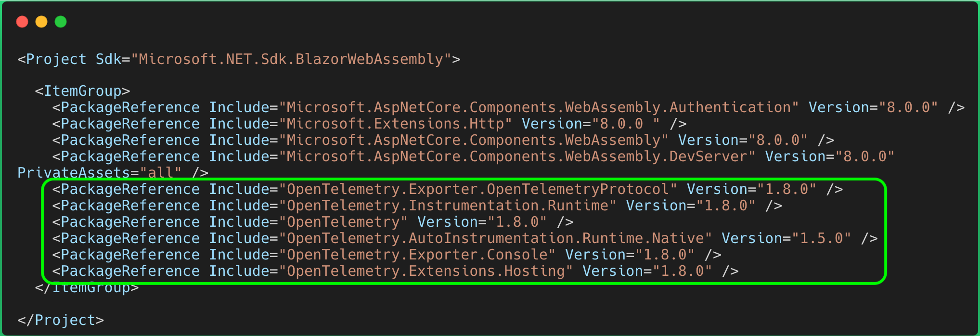
Task: Click the yellow minimize window dot
Action: click(x=41, y=22)
